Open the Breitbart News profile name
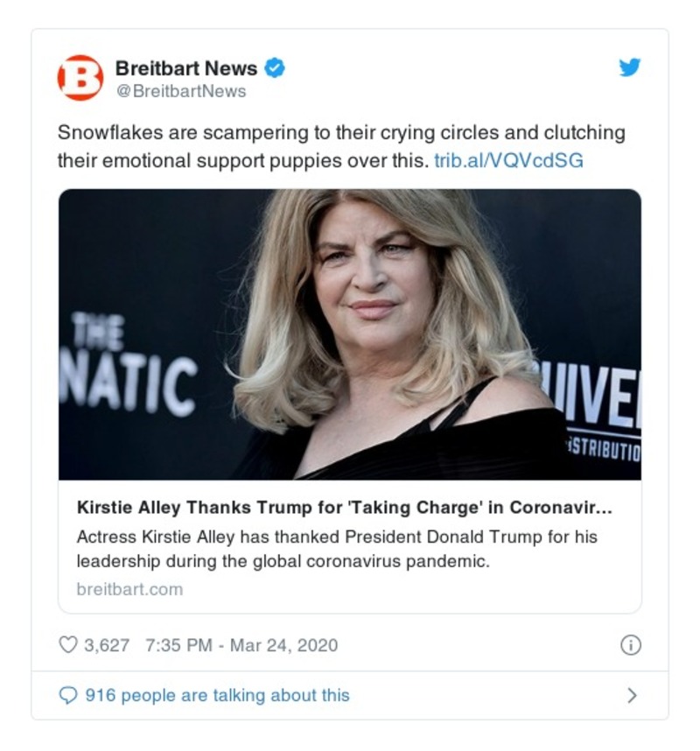The height and width of the screenshot is (751, 700). tap(185, 67)
